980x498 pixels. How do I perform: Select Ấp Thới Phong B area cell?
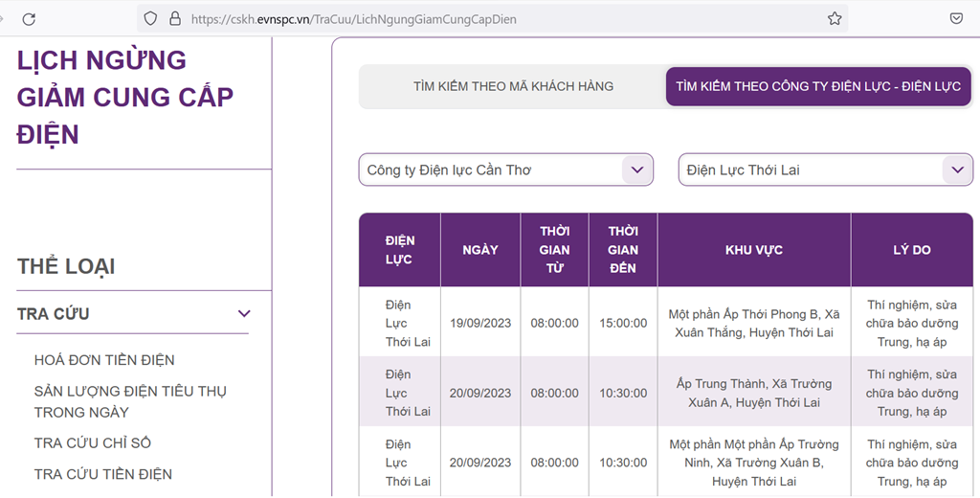(x=754, y=323)
